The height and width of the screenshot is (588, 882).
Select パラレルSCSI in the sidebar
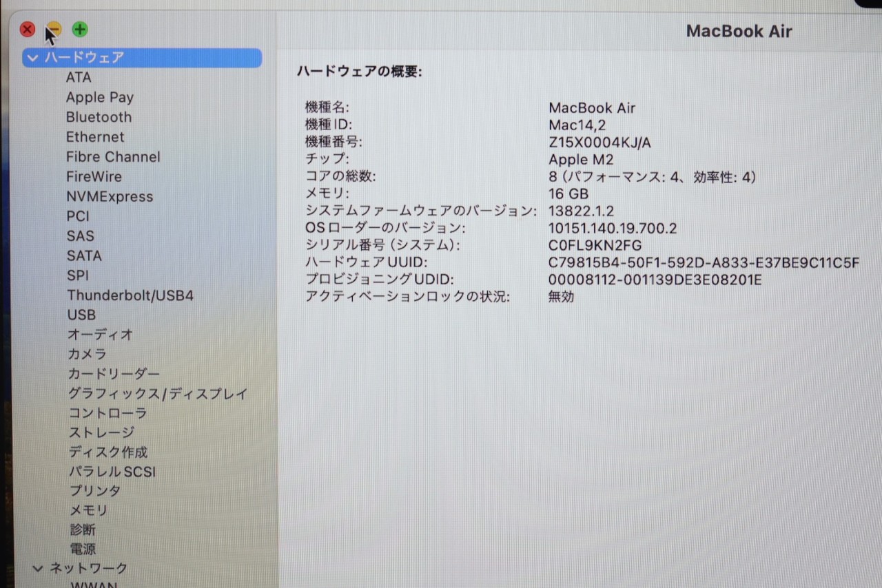pyautogui.click(x=112, y=472)
